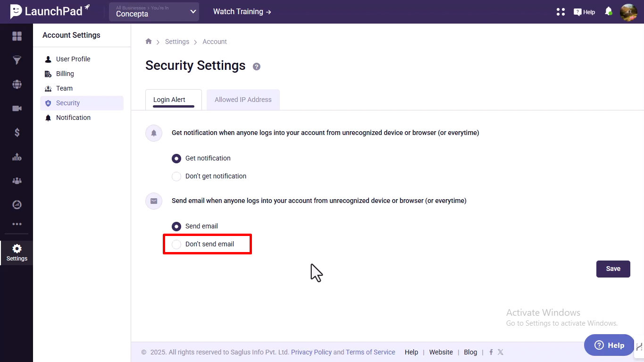Open the floating Help chat button
The height and width of the screenshot is (362, 644).
(x=609, y=345)
